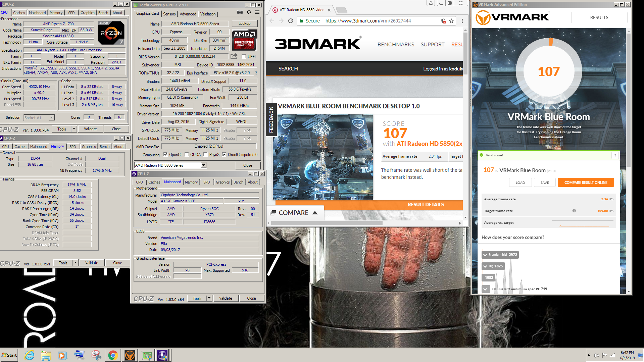Expand the COMPARE panel on 3DMark page

[x=295, y=213]
